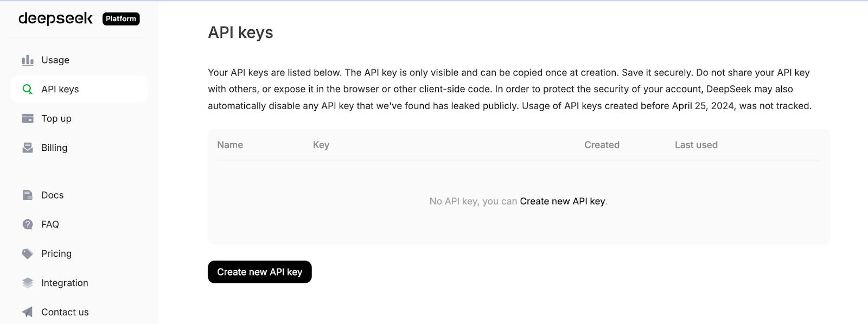
Task: Click the Created column header
Action: 602,145
